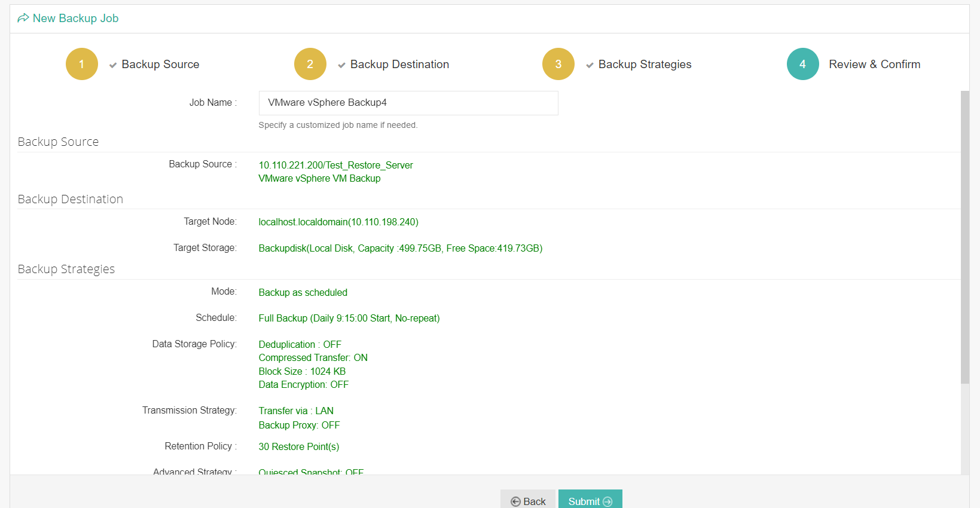
Task: Click the checkmark beside Backup Destination step
Action: [x=341, y=65]
